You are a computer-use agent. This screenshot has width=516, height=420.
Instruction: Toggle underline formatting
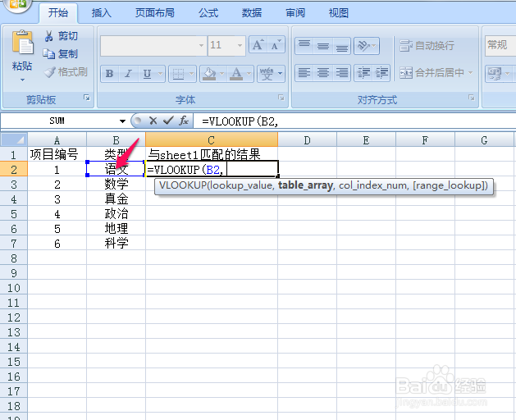(x=147, y=73)
